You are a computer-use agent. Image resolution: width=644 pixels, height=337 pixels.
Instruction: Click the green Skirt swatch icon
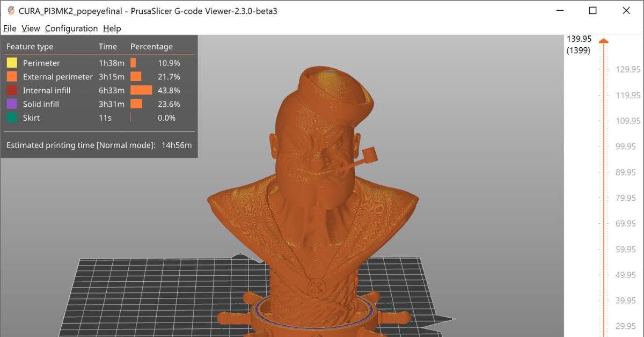(12, 118)
